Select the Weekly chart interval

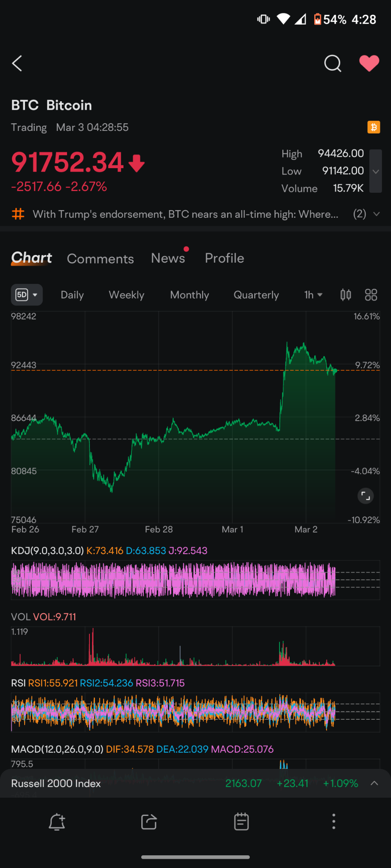coord(126,295)
